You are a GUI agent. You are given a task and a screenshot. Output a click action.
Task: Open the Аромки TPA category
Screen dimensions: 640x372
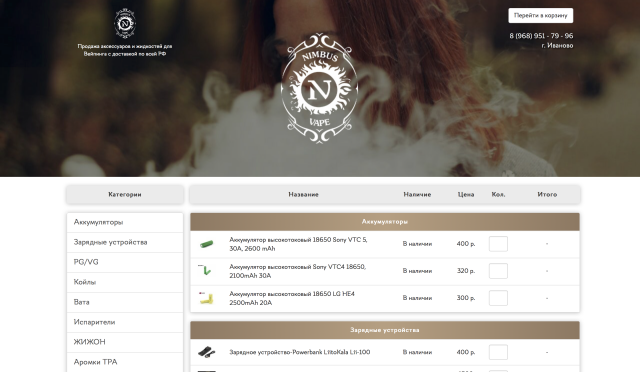(125, 362)
